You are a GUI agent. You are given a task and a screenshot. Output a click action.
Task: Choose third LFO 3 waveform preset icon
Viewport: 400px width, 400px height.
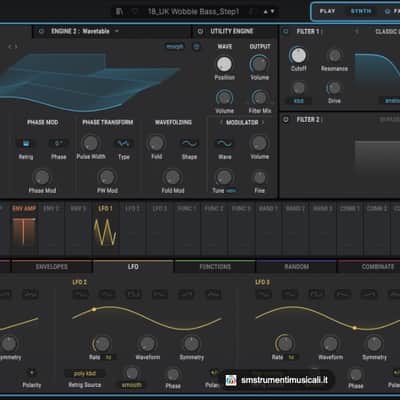(x=316, y=294)
